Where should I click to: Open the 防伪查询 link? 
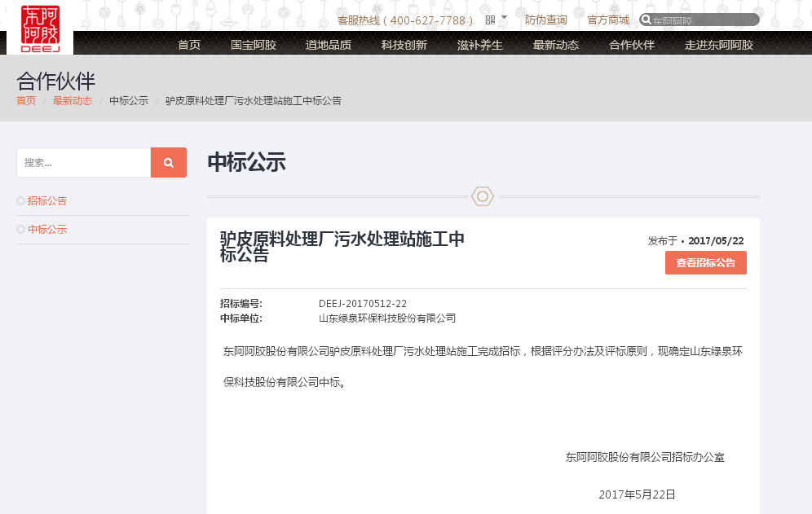coord(545,19)
